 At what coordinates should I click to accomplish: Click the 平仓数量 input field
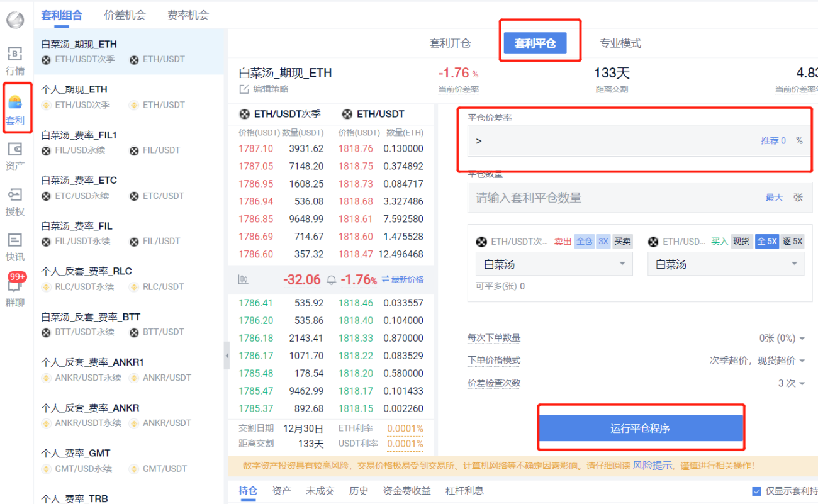pyautogui.click(x=640, y=198)
